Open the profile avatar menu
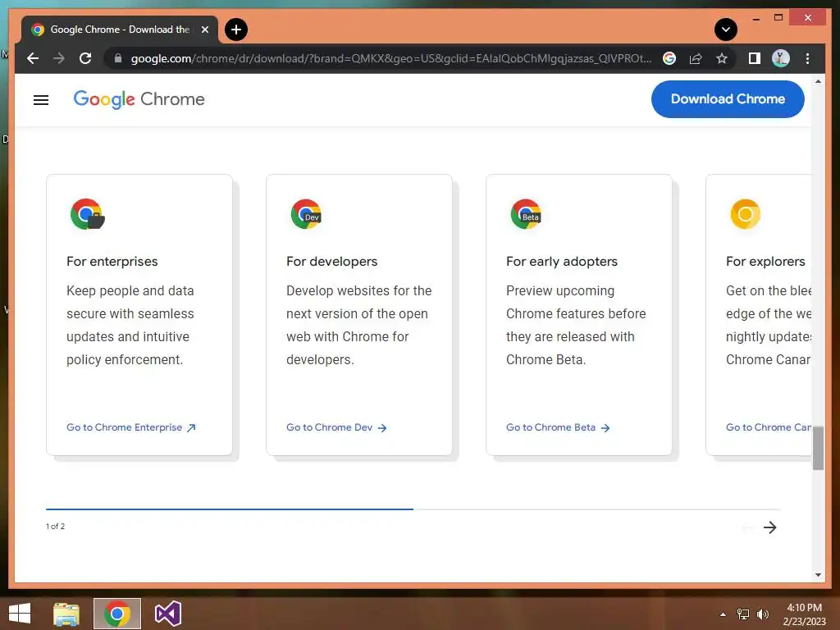 [781, 58]
